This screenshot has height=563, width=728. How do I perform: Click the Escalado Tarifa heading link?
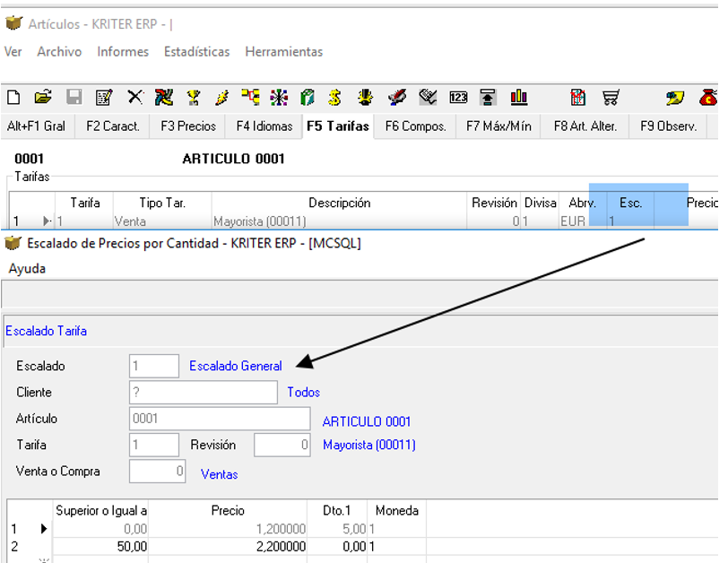pyautogui.click(x=46, y=332)
